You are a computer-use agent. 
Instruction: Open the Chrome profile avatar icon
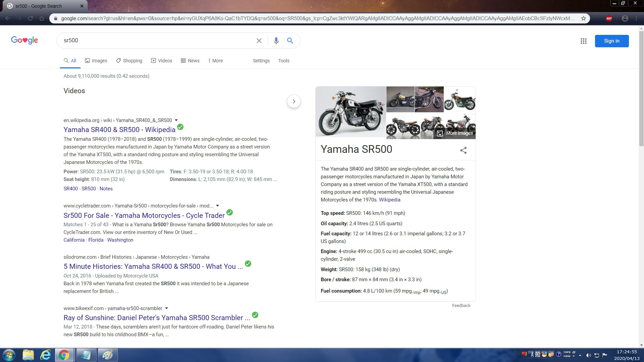coord(625,18)
